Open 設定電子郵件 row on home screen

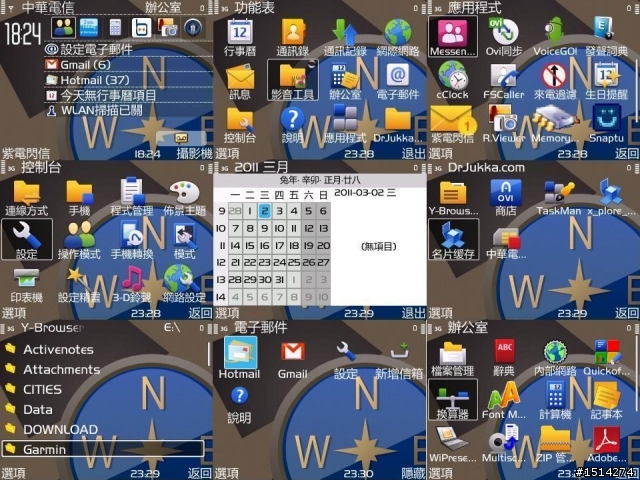click(128, 49)
